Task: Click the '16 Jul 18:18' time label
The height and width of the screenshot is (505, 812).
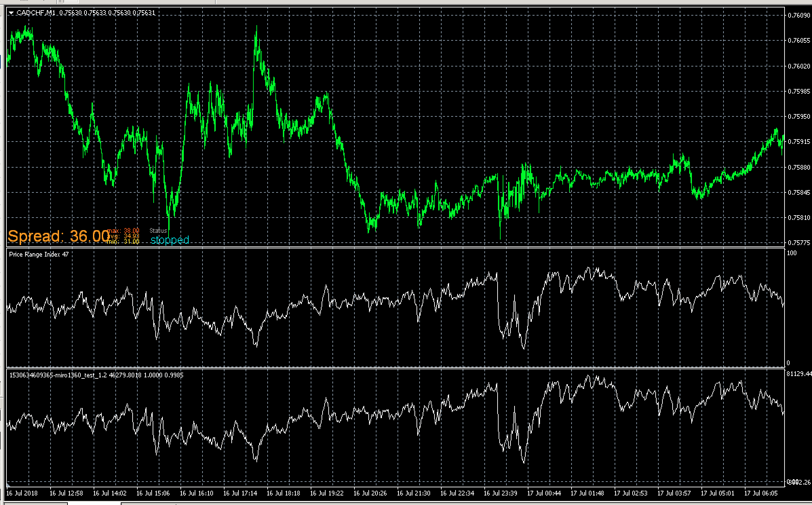Action: pos(283,493)
